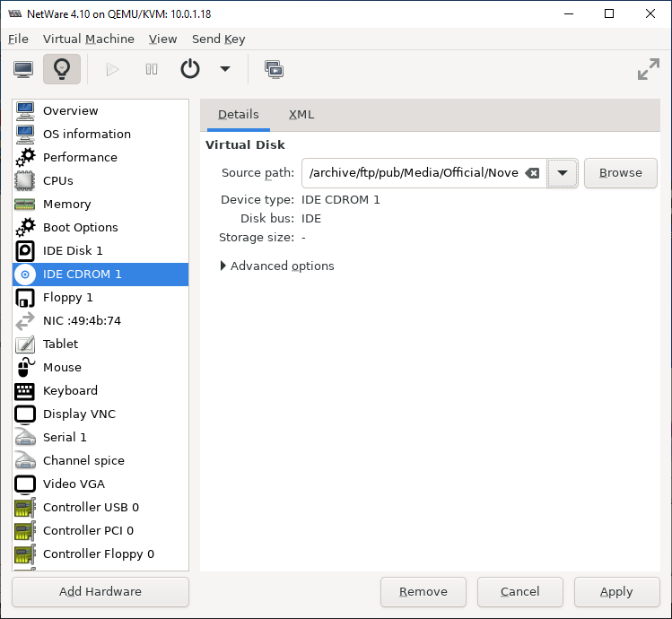Open Memory settings

click(x=100, y=204)
